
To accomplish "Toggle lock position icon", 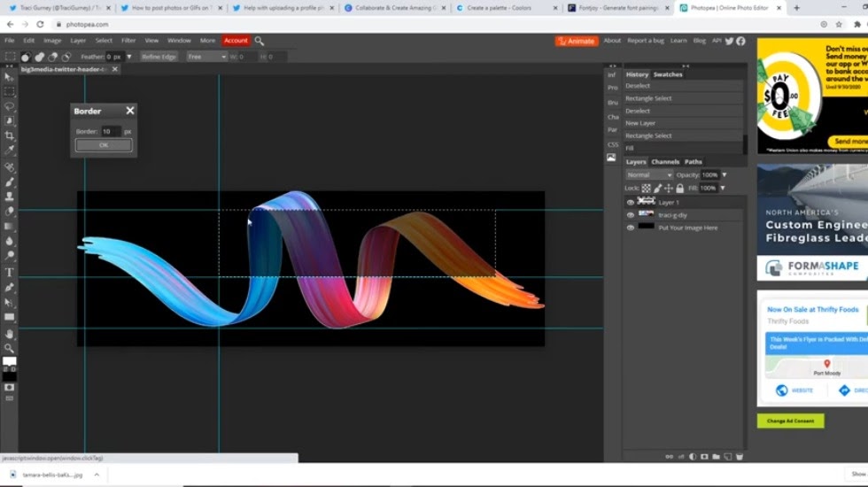I will click(669, 189).
